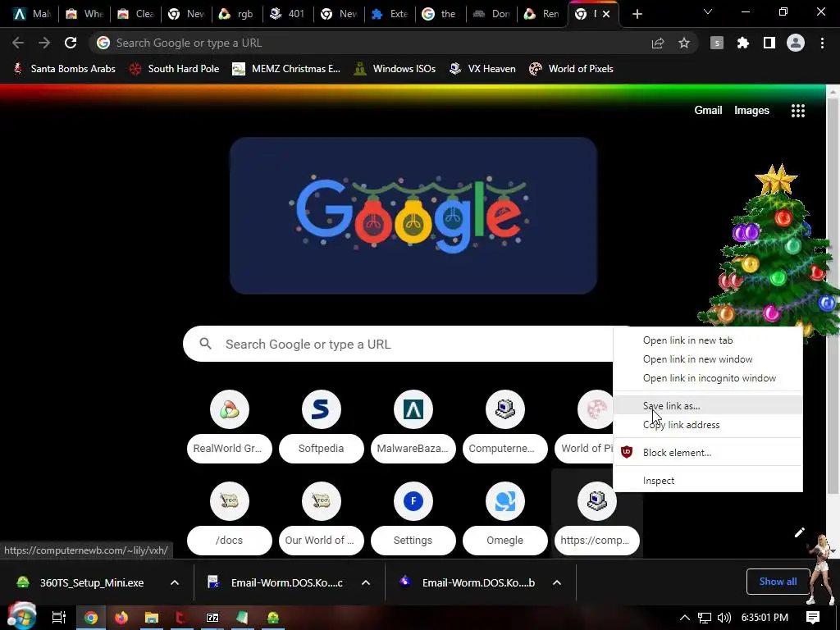Click the Google search box on page
The height and width of the screenshot is (630, 840).
point(399,344)
